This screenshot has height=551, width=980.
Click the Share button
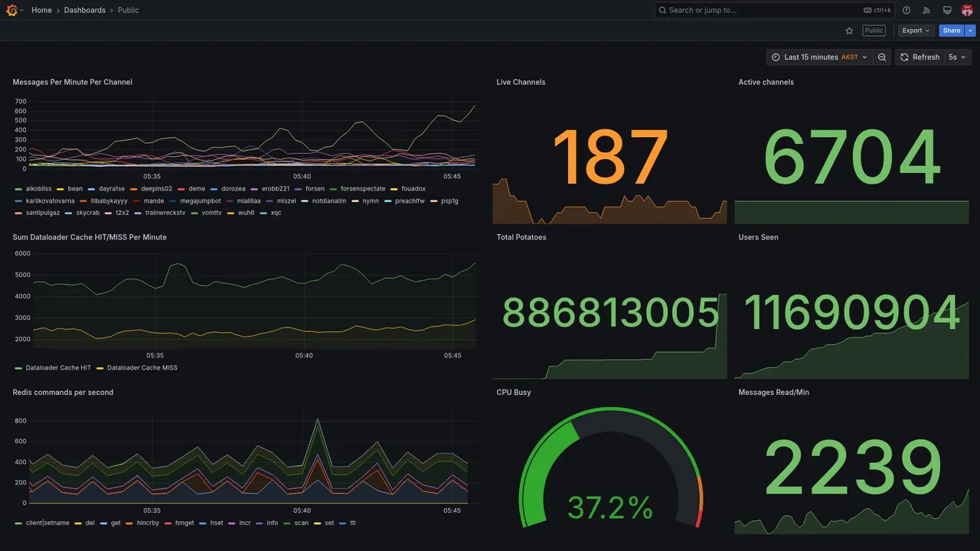(x=952, y=31)
